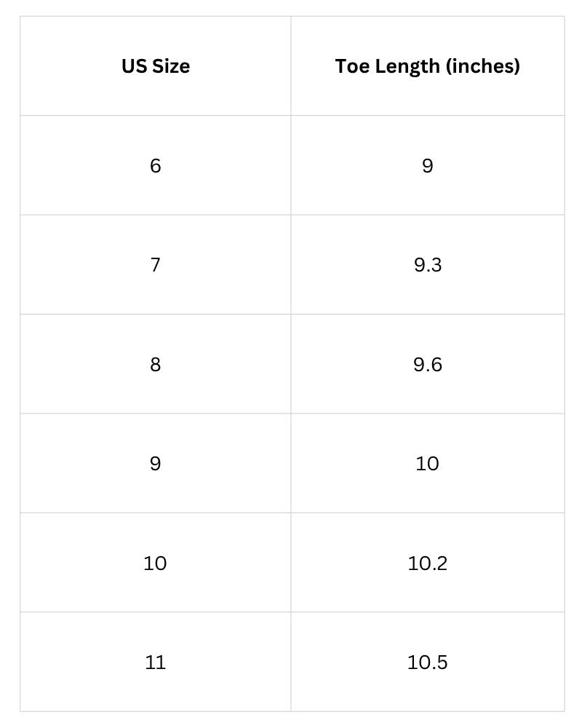Select the US size 7 cell
Image resolution: width=582 pixels, height=728 pixels.
tap(156, 265)
